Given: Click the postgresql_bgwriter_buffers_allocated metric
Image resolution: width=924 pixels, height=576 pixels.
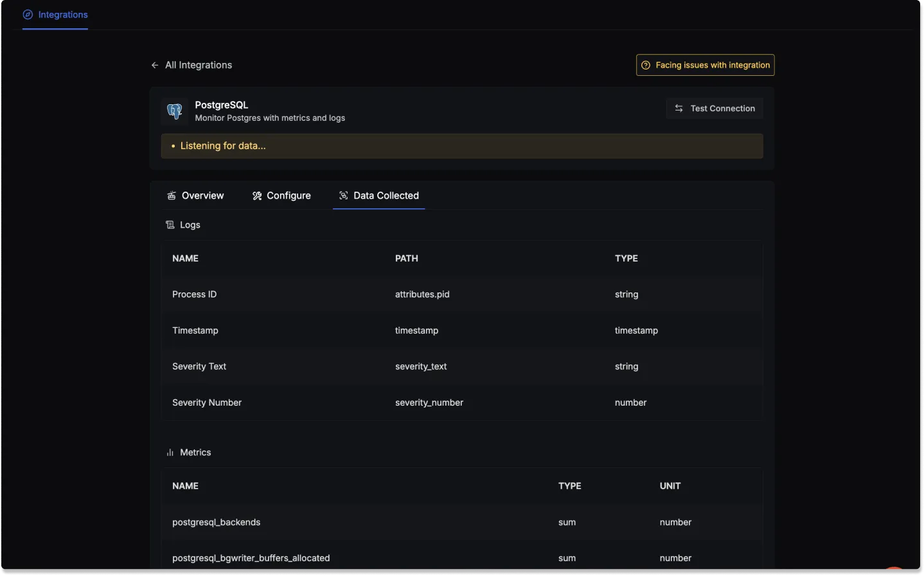Looking at the screenshot, I should 251,558.
